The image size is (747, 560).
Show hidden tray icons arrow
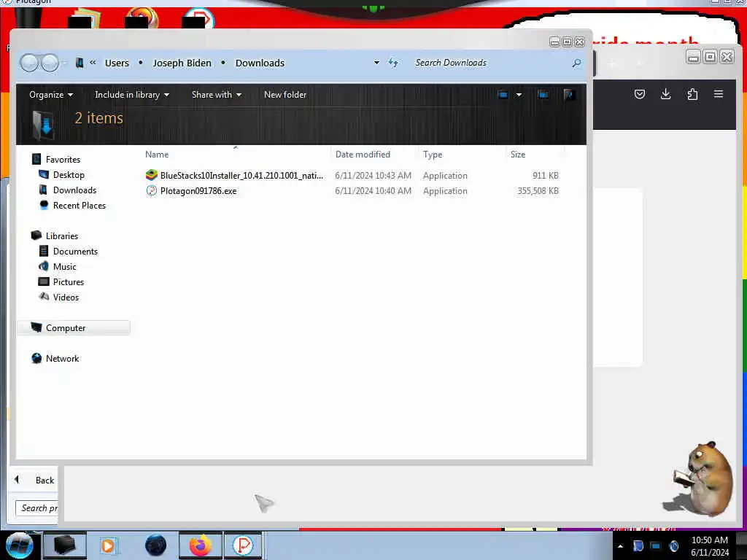tap(620, 546)
